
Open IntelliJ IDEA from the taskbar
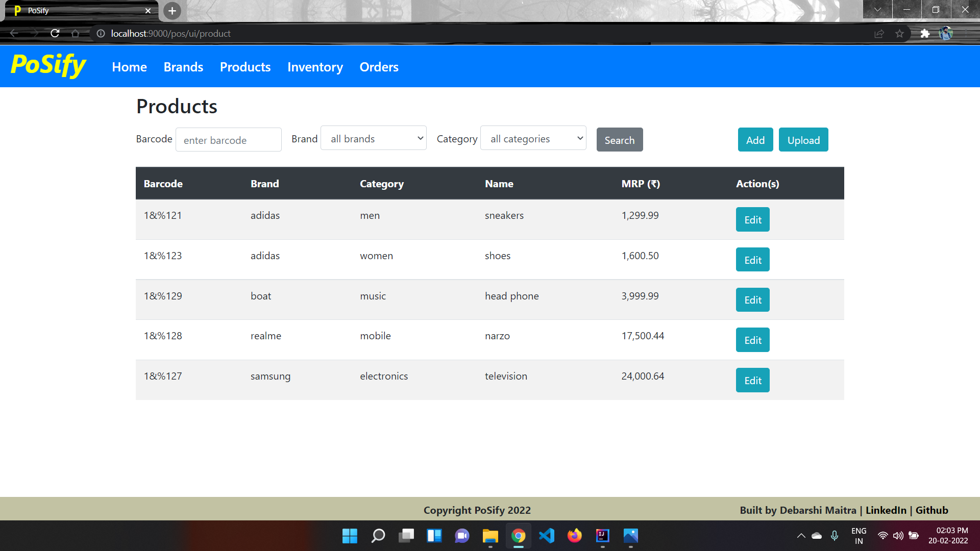pos(602,536)
